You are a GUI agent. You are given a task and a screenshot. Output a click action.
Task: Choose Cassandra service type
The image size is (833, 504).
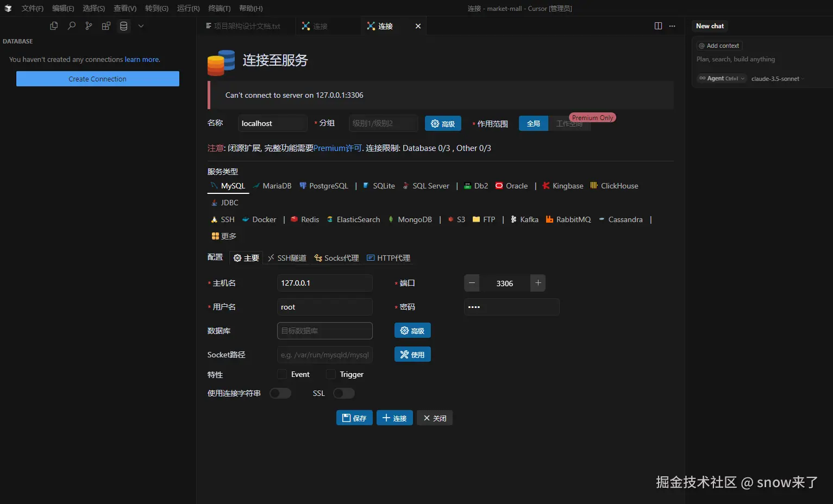click(621, 219)
